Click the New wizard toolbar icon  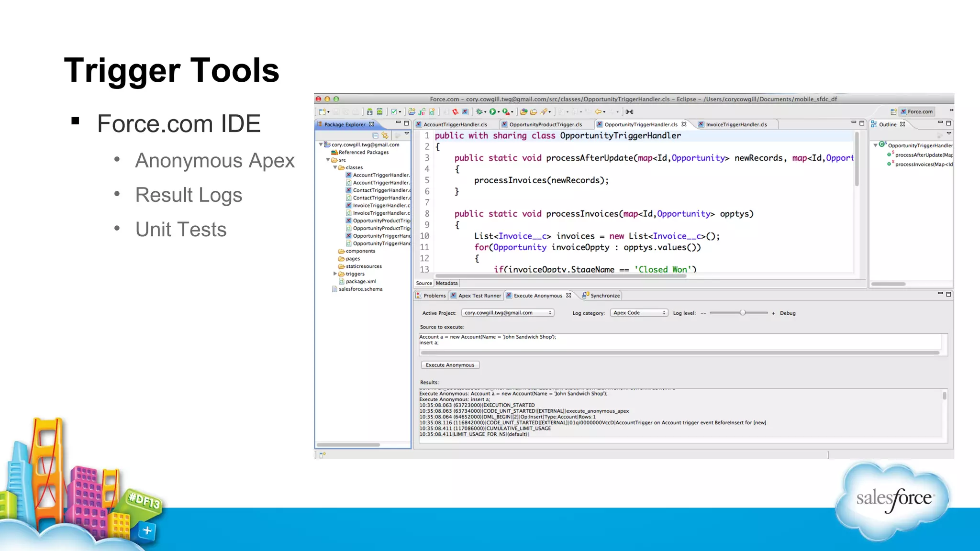[x=323, y=112]
